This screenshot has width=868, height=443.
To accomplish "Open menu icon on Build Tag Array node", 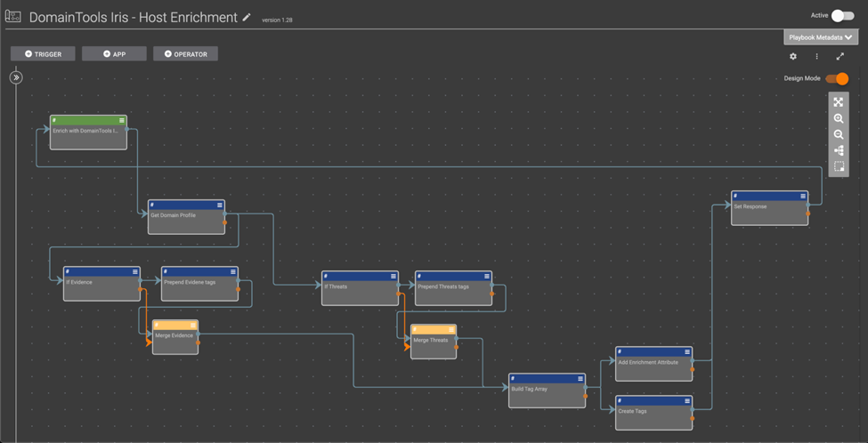I will (580, 378).
